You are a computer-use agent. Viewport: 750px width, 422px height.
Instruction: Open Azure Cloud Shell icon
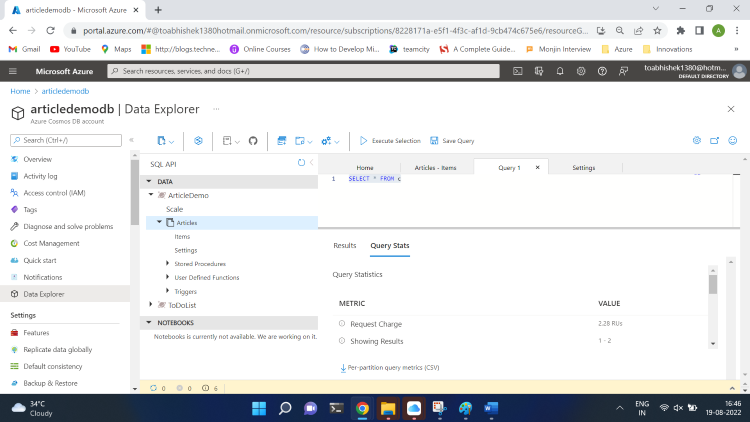click(x=518, y=71)
